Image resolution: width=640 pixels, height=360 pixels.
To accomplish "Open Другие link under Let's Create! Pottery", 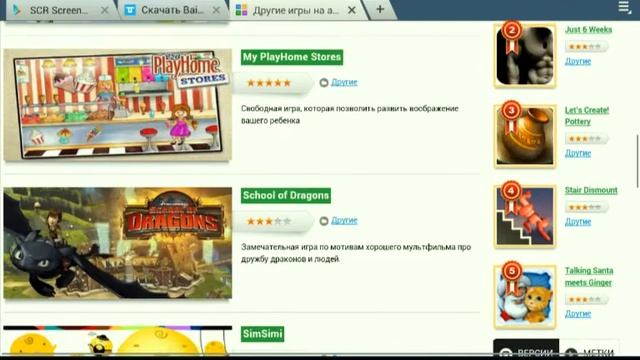I will pyautogui.click(x=578, y=153).
